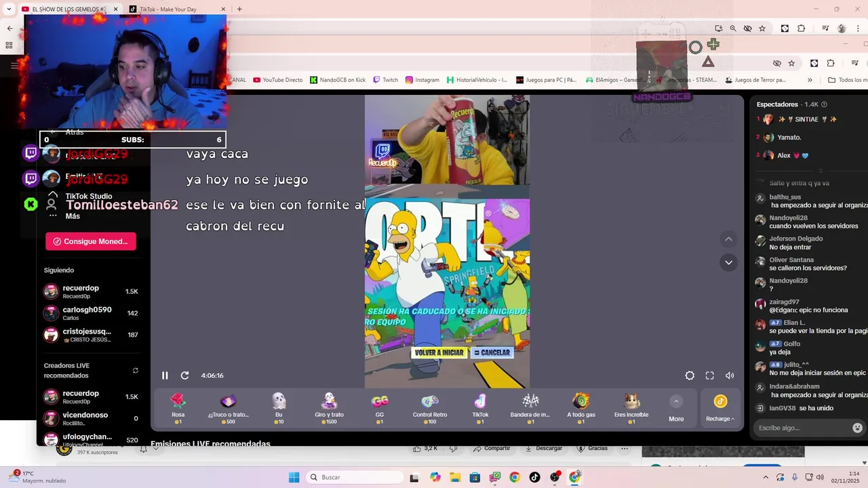
Task: Open the Extensions puzzle icon
Action: pyautogui.click(x=801, y=28)
